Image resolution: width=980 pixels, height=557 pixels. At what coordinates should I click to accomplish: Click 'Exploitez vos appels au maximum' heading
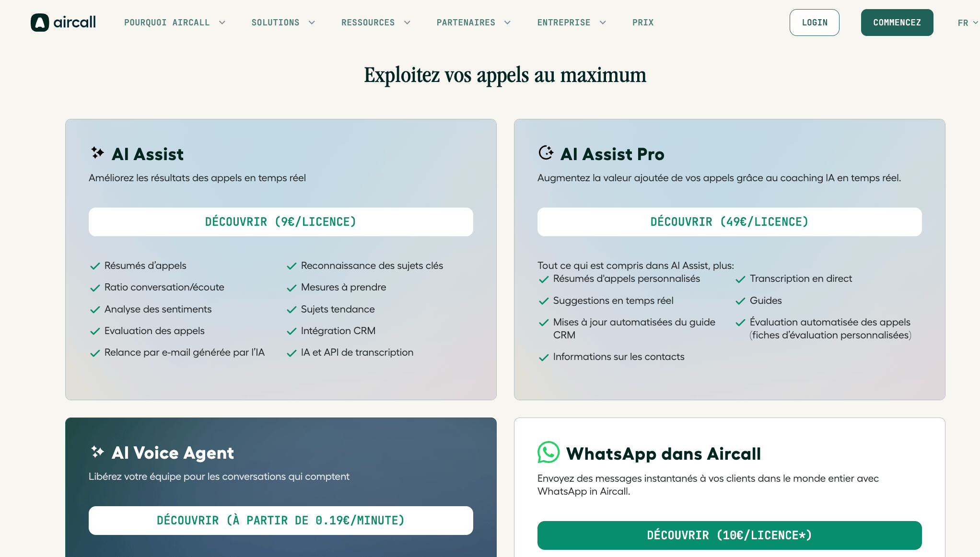pyautogui.click(x=505, y=75)
